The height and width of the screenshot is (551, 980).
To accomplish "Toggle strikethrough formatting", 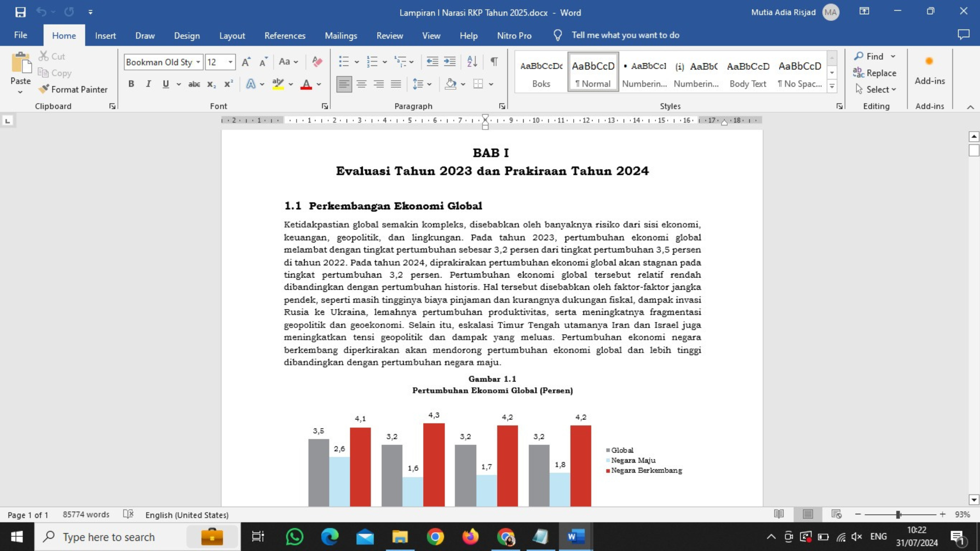I will coord(194,84).
